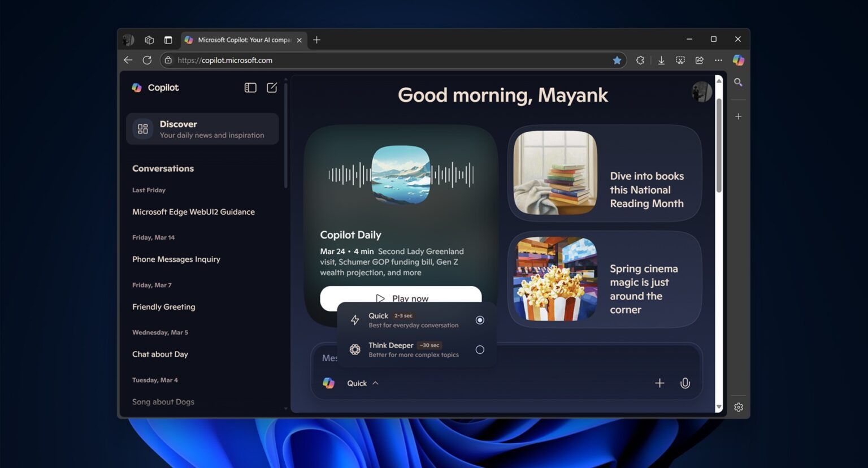Click the plus icon in the Edge sidebar
Image resolution: width=868 pixels, height=468 pixels.
pos(738,116)
